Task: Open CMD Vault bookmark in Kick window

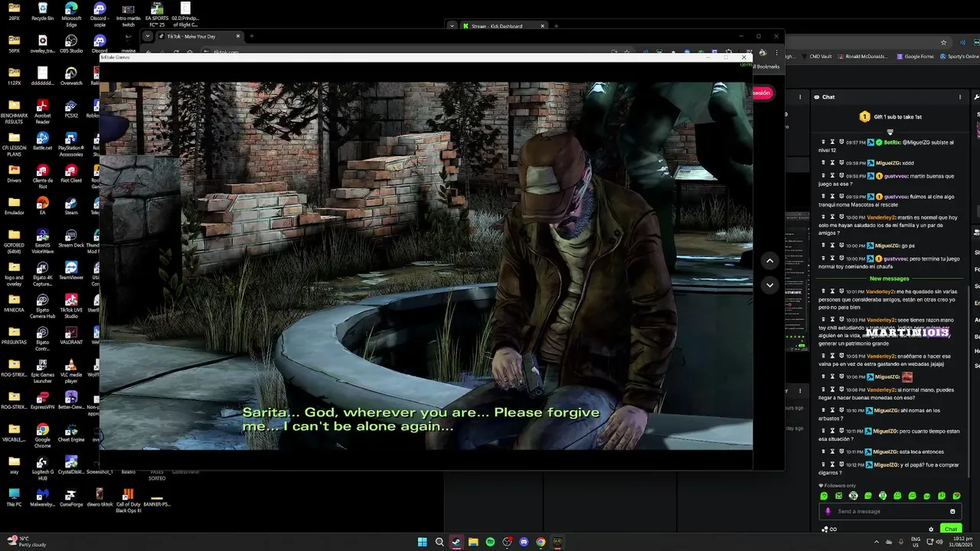Action: click(817, 56)
